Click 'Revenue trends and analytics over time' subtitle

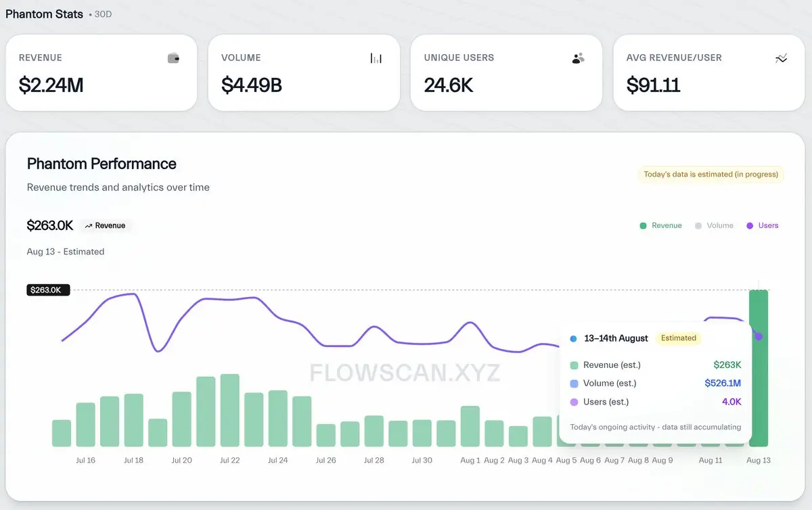click(118, 187)
